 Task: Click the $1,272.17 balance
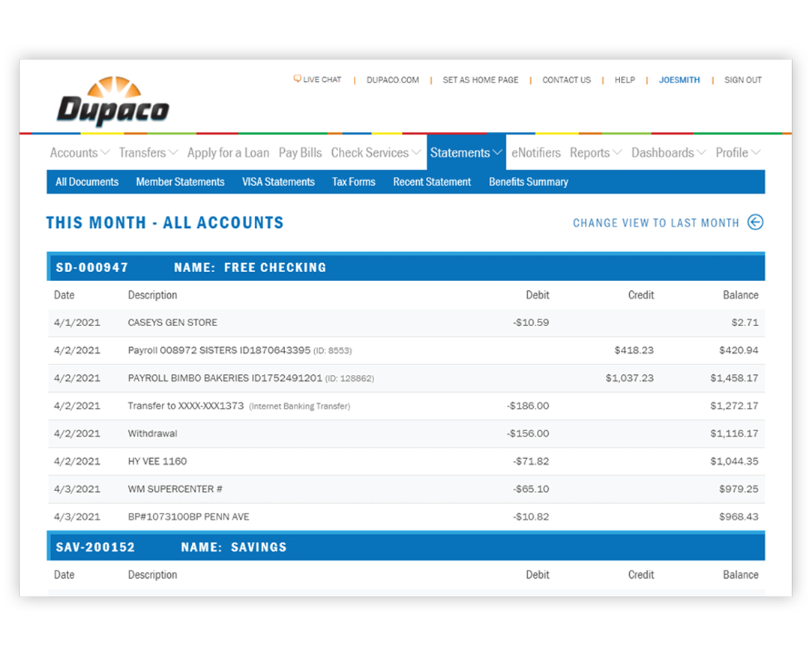pyautogui.click(x=734, y=406)
